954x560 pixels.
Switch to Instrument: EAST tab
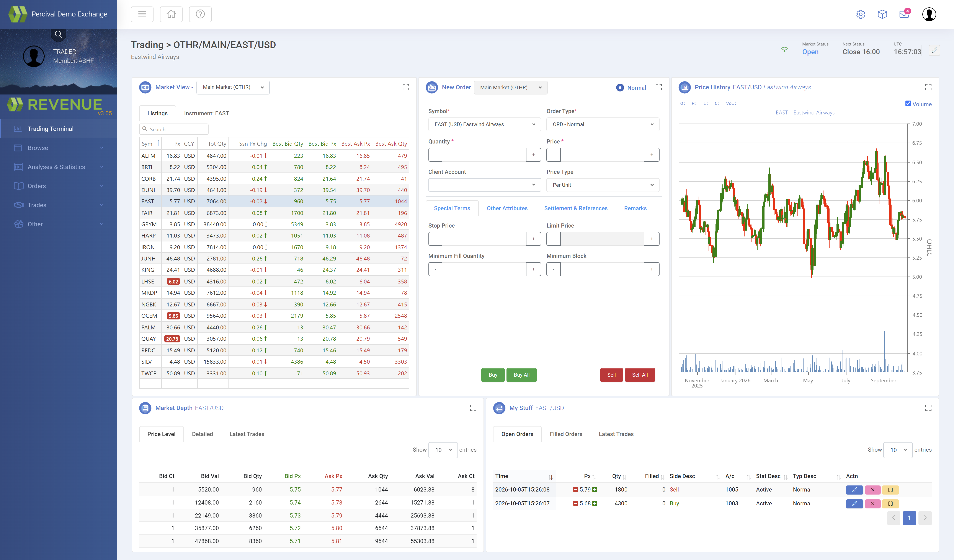click(206, 114)
